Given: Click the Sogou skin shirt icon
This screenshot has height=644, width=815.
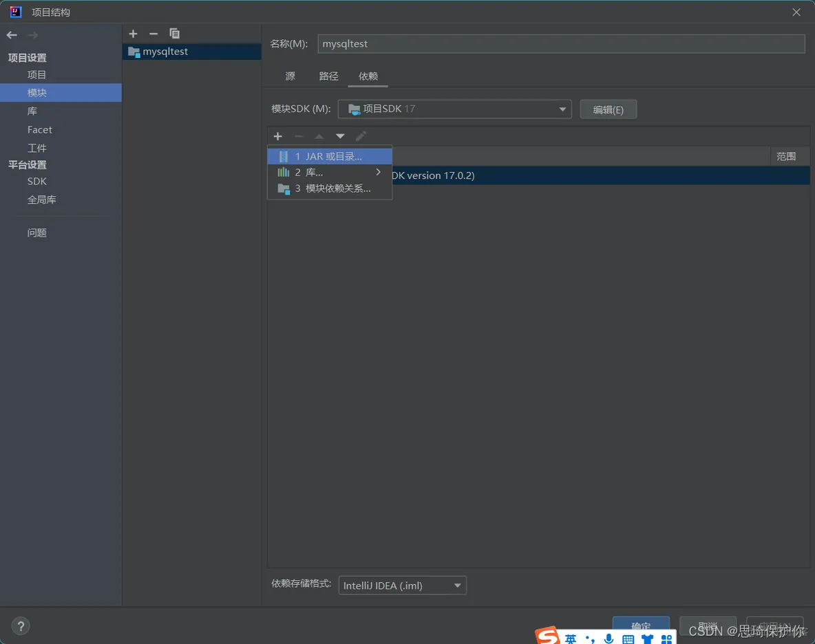Looking at the screenshot, I should 647,639.
